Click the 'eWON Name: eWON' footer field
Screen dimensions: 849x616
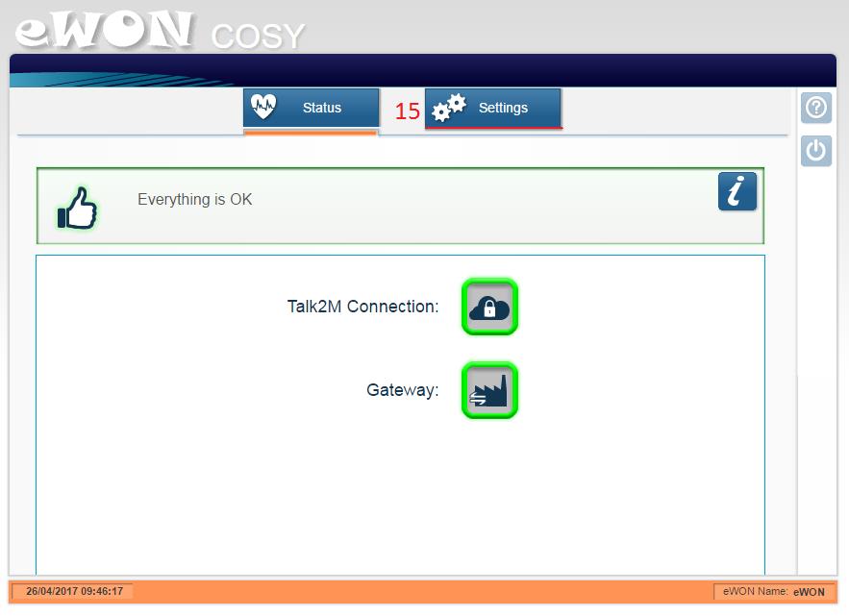(x=773, y=592)
